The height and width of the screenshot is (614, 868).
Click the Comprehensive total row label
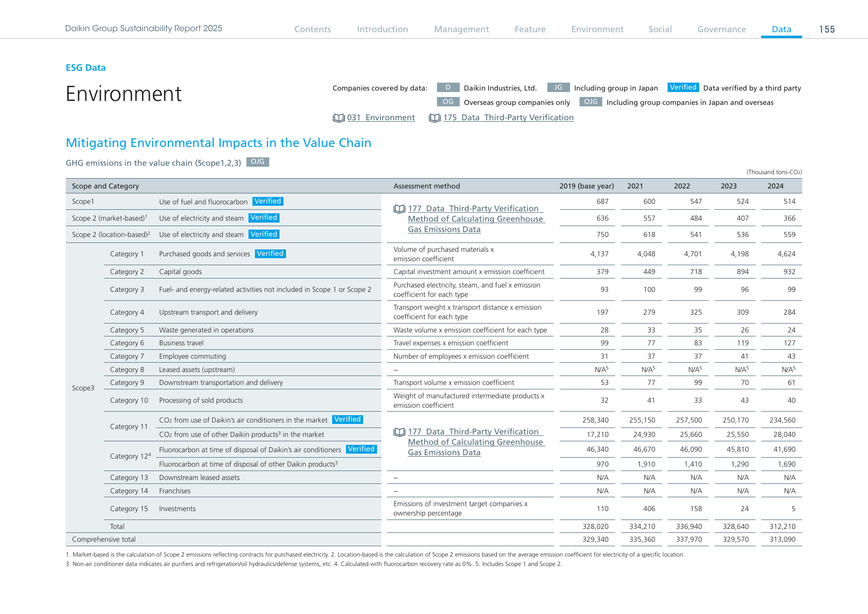point(103,539)
